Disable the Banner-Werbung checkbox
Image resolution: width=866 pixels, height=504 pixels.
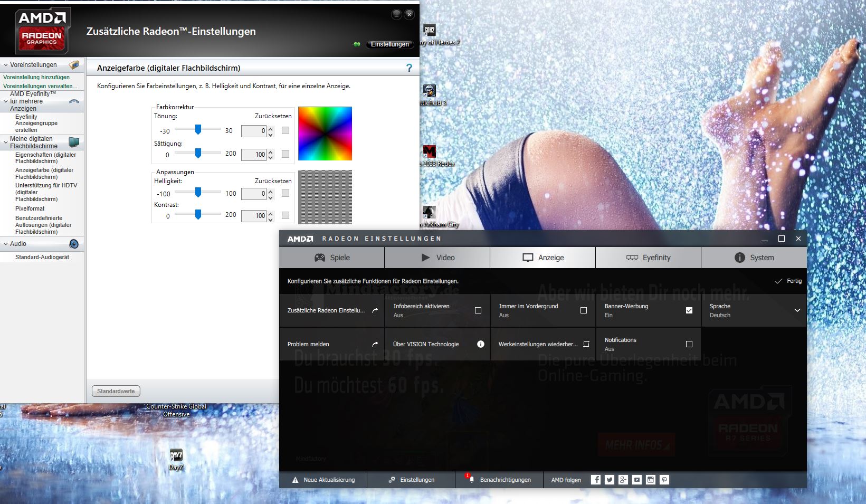click(x=689, y=310)
